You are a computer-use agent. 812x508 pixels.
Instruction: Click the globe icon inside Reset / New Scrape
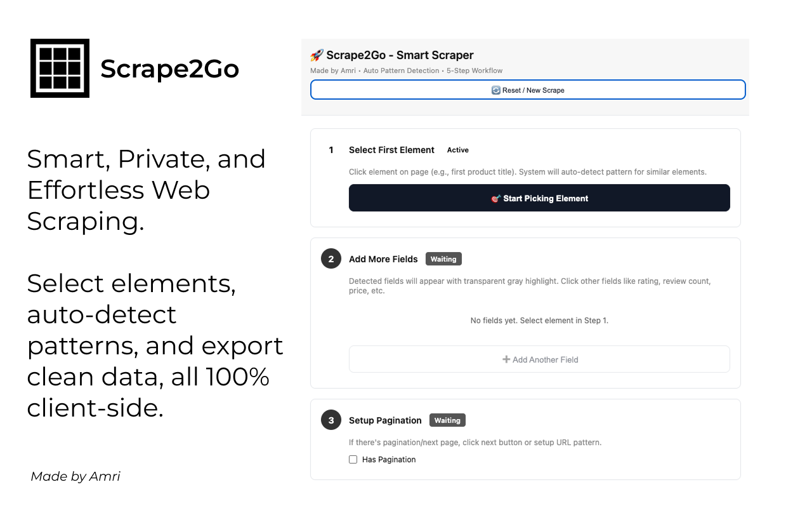tap(496, 90)
